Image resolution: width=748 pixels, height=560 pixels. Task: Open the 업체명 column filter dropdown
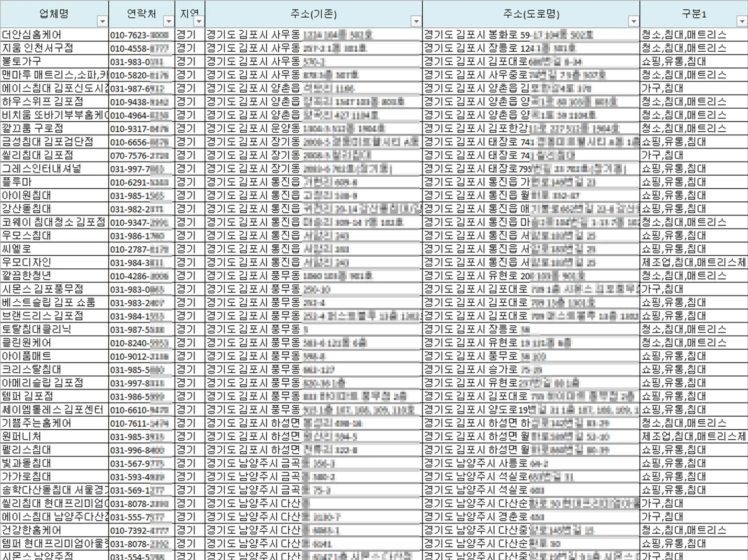(x=103, y=21)
